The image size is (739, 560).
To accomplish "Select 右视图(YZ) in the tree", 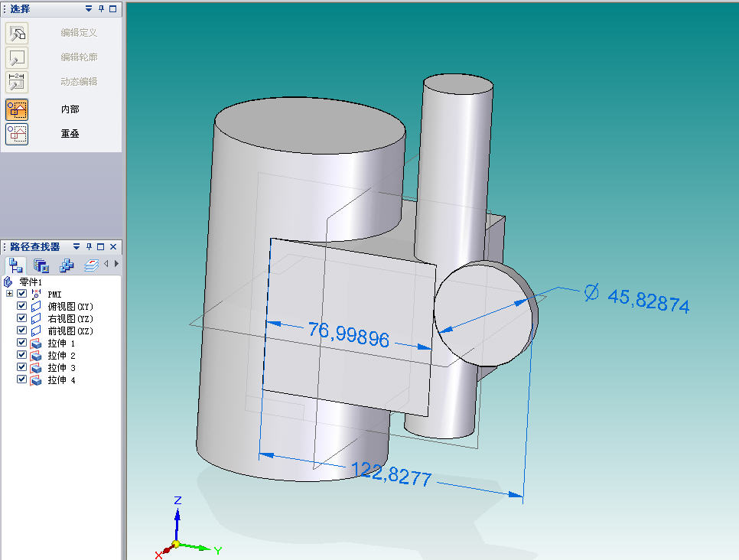I will coord(70,319).
